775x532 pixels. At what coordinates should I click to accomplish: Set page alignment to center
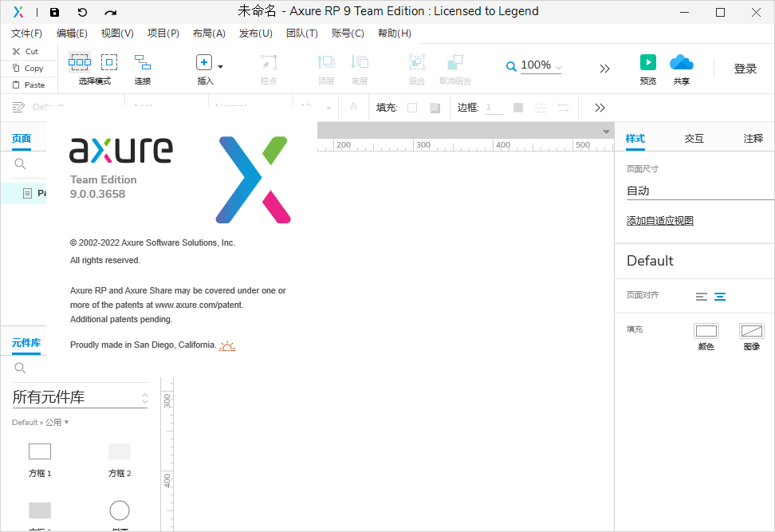click(720, 297)
